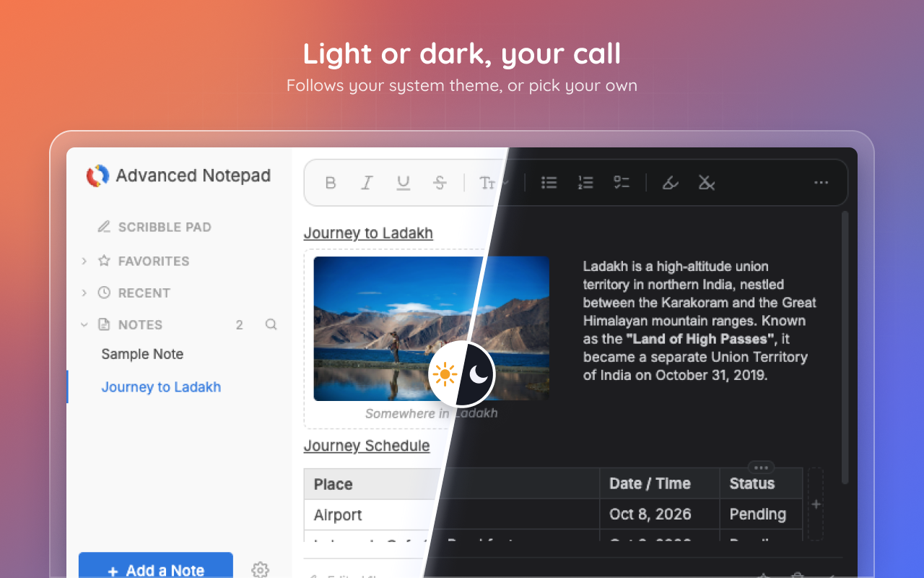Open the text size dropdown
The width and height of the screenshot is (924, 578).
[493, 183]
